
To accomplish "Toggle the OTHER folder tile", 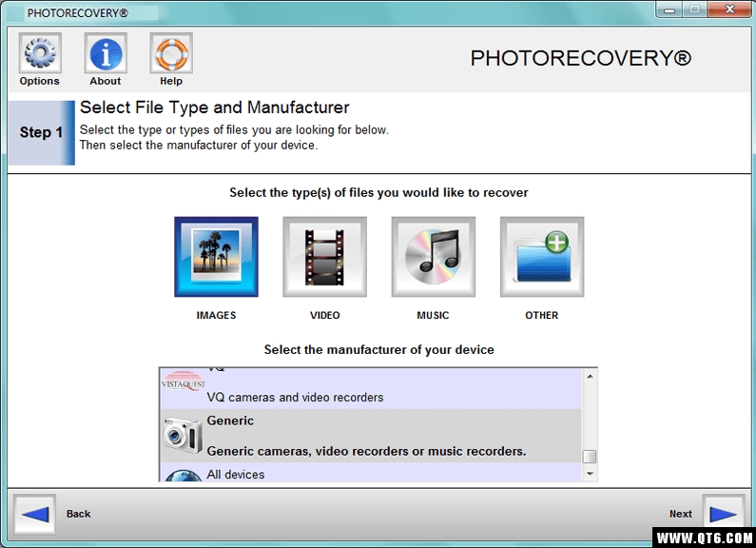I will [542, 257].
